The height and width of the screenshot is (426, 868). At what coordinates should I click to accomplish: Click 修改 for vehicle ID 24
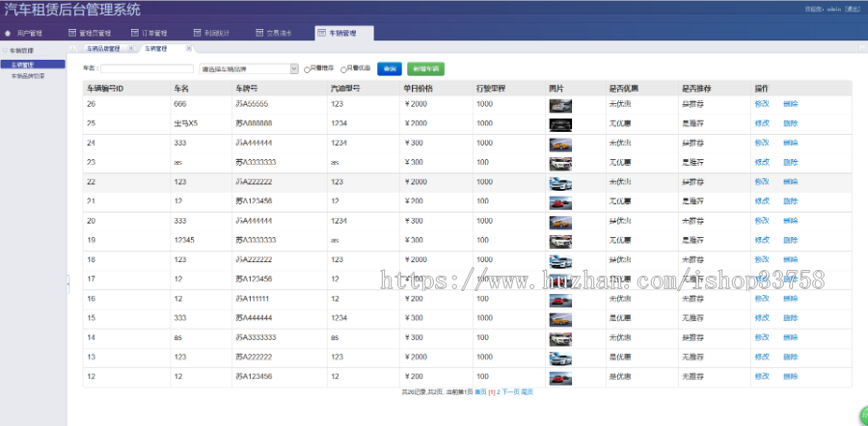tap(762, 143)
